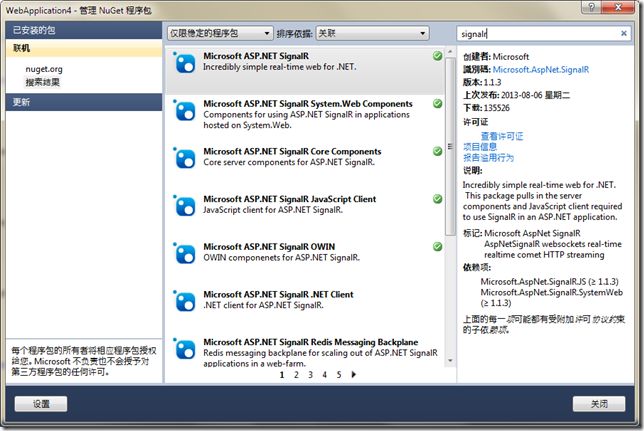Click the 关闭 button
This screenshot has width=644, height=431.
coord(599,404)
